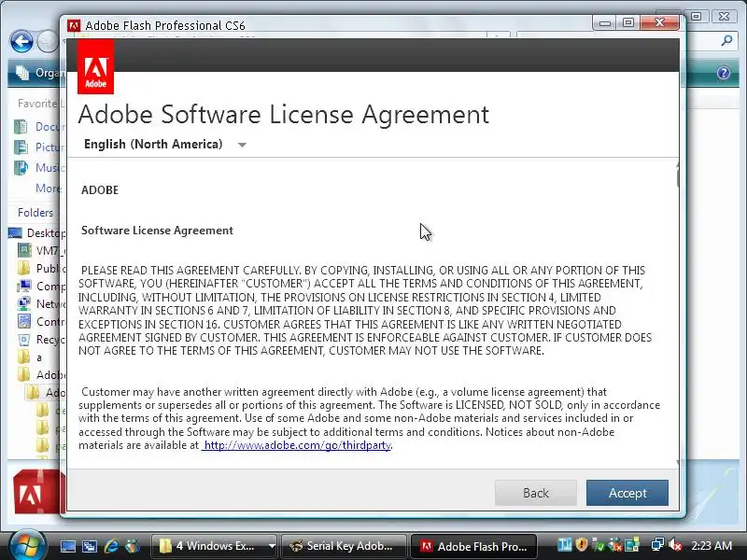Select Public folder in folder tree

point(42,269)
